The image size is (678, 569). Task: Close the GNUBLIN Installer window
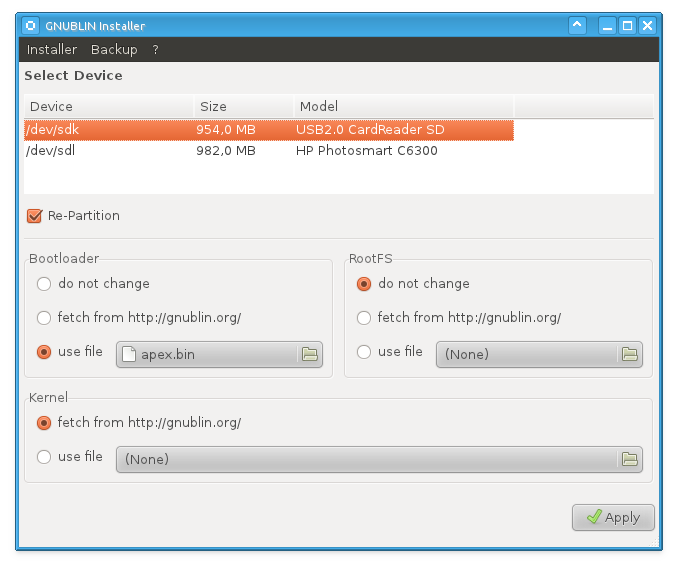pyautogui.click(x=647, y=26)
